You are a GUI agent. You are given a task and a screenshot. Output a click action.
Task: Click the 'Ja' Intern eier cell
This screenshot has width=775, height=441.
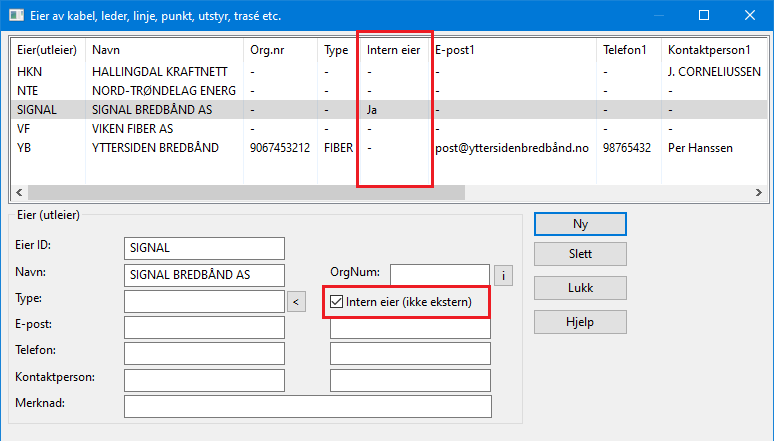[372, 110]
